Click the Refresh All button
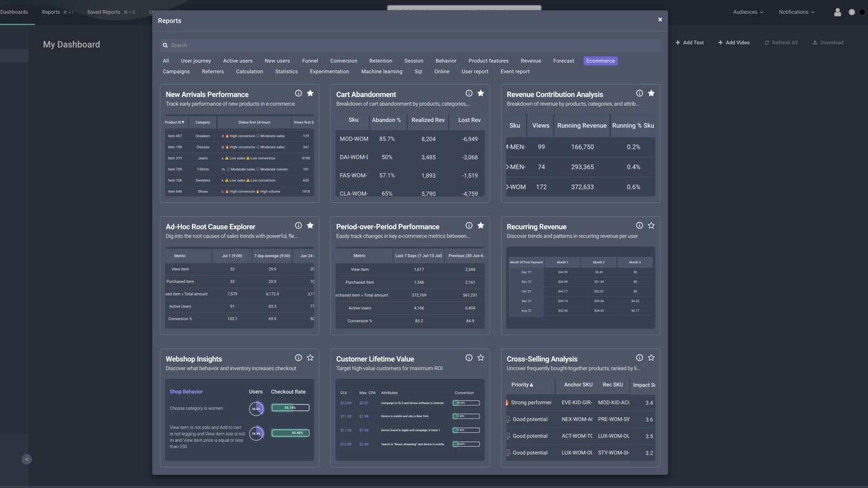This screenshot has height=488, width=868. [781, 42]
